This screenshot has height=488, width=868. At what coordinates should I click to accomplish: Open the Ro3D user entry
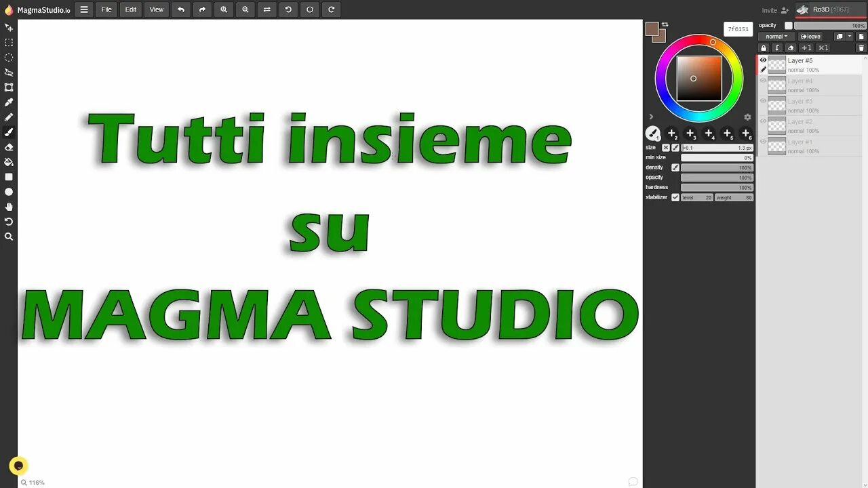click(831, 9)
